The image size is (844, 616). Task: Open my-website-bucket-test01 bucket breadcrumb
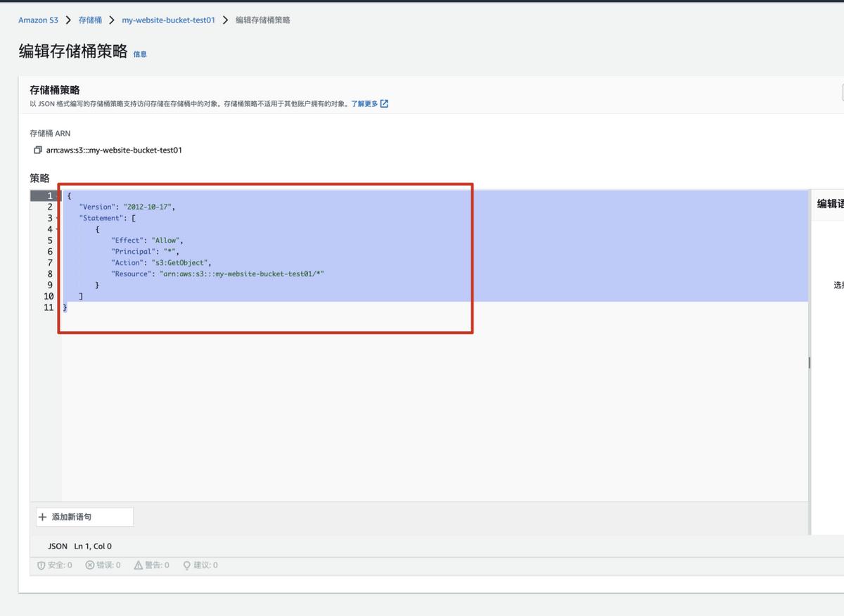click(x=168, y=20)
